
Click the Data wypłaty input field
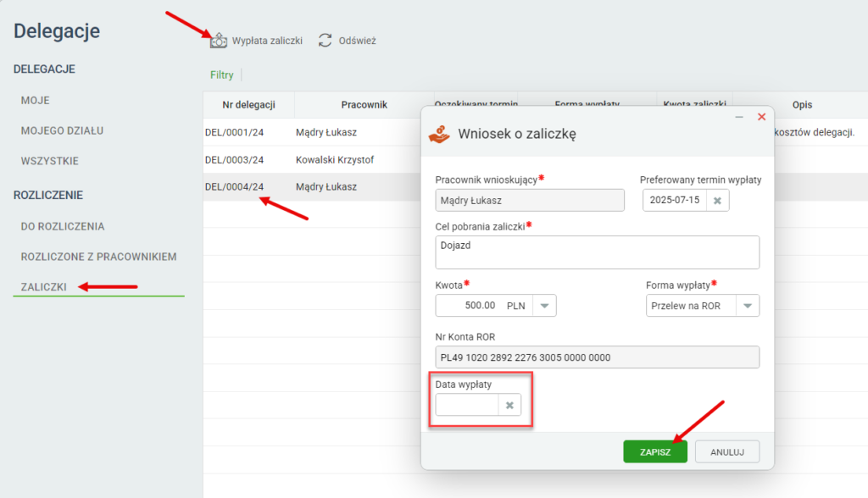click(x=467, y=405)
